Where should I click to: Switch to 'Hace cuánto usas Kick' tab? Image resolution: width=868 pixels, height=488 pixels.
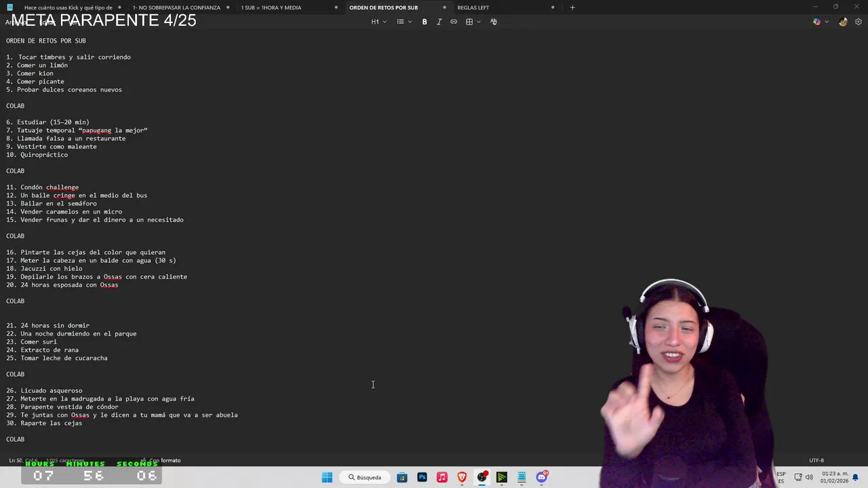(68, 7)
